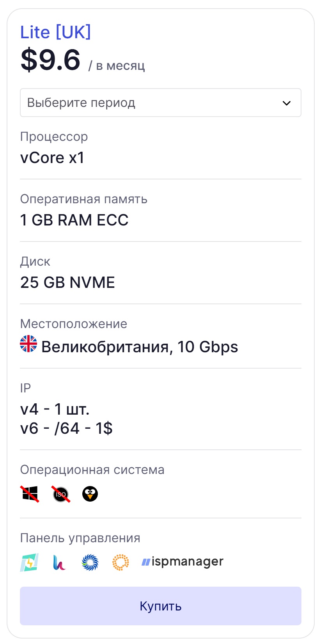Screen dimensions: 319x644
Task: Click the crossed-out Windows icon
Action: pos(30,494)
